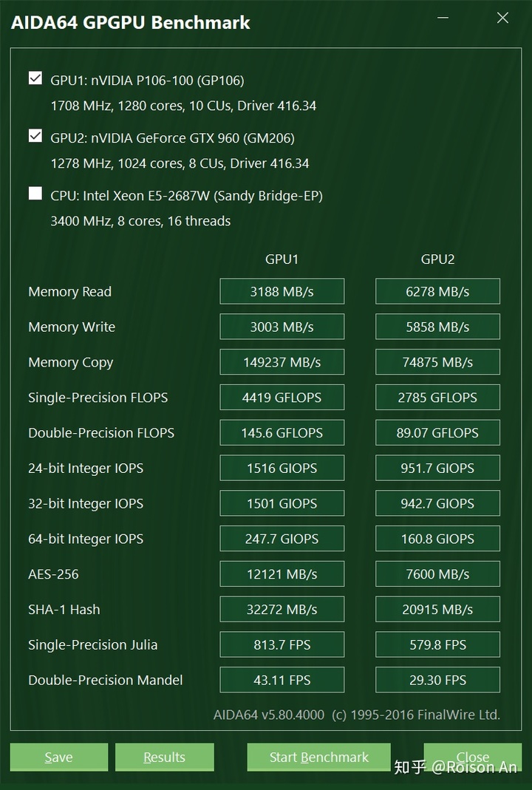The image size is (532, 790).
Task: Click the Close button at the bottom
Action: point(473,757)
